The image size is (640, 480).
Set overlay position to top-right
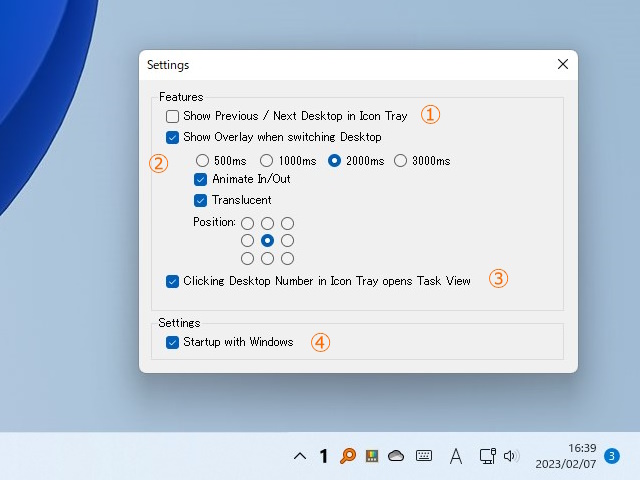pos(287,223)
